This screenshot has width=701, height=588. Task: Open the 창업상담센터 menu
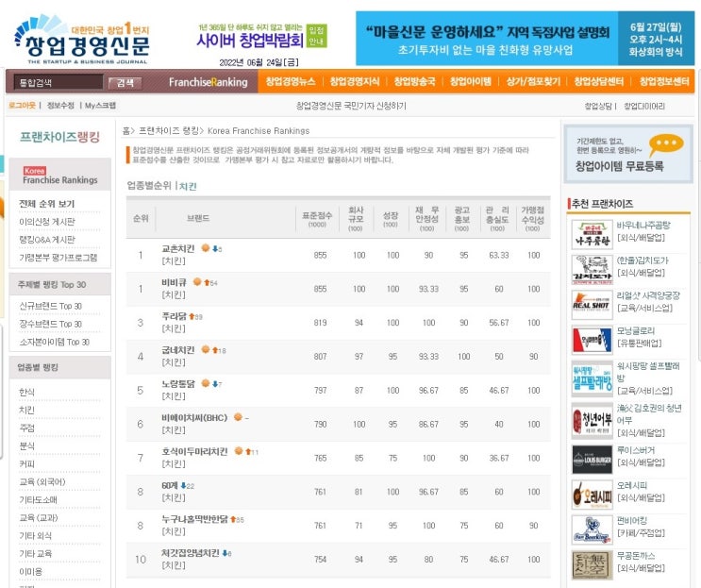click(x=598, y=81)
